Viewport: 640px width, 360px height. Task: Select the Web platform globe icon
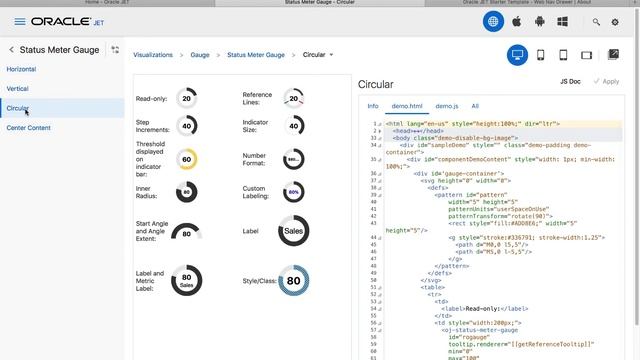tap(493, 22)
